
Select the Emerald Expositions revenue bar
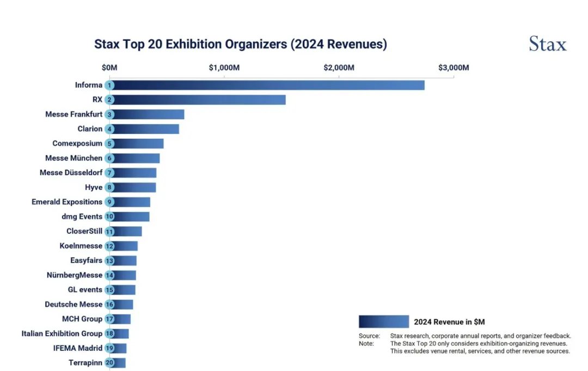tap(130, 202)
